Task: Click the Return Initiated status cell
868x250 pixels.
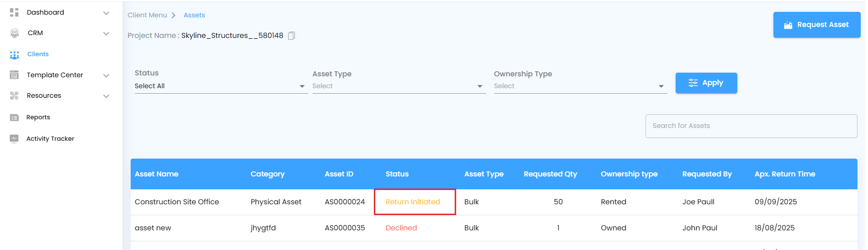Action: pos(413,202)
